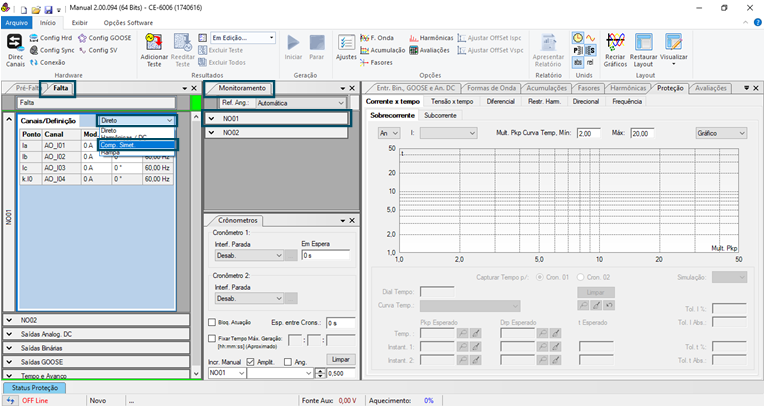Open Ref. Ang. Automática dropdown

click(301, 103)
